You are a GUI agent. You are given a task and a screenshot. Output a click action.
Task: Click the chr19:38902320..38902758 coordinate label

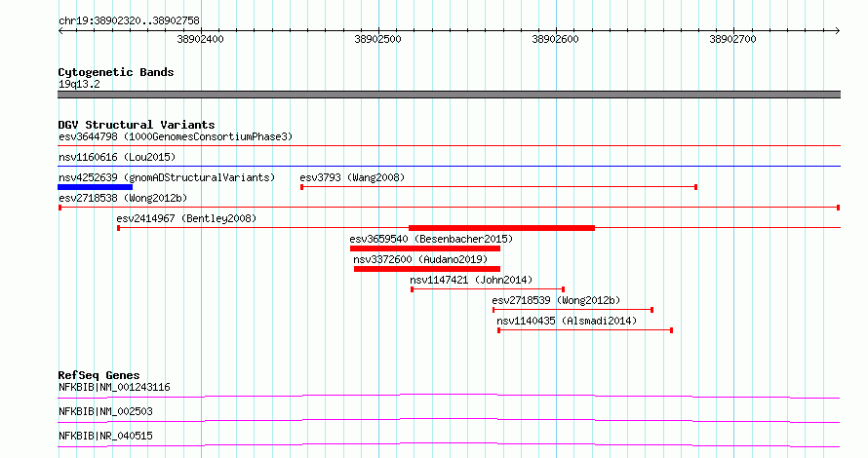coord(129,20)
